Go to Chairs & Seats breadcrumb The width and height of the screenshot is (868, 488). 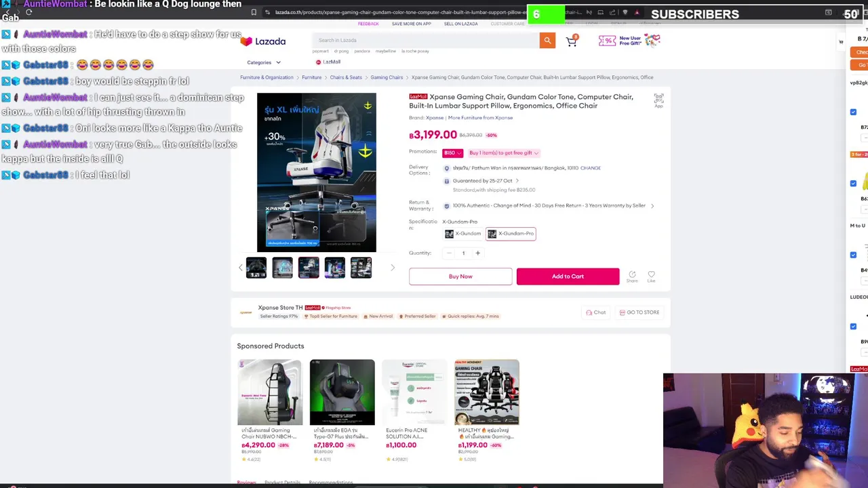(x=346, y=77)
